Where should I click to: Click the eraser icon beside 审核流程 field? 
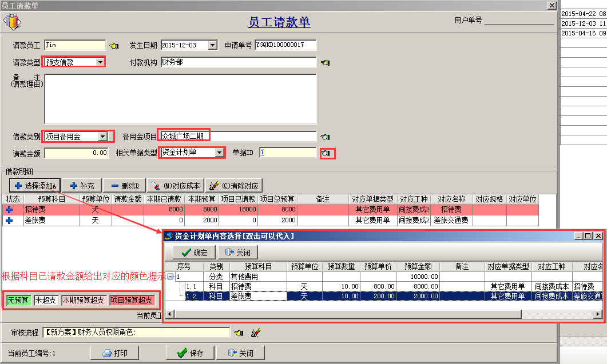pyautogui.click(x=256, y=332)
